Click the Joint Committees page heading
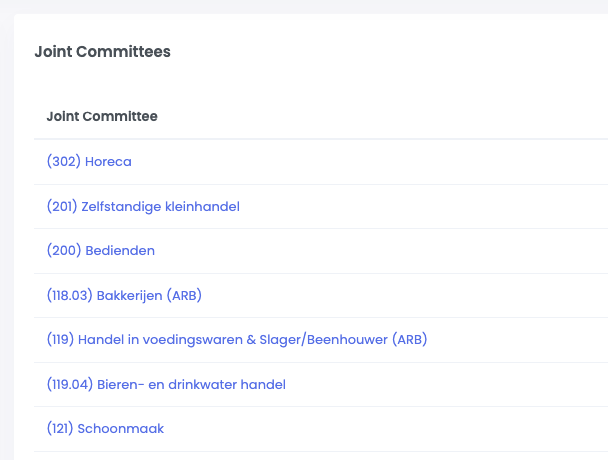 point(102,52)
